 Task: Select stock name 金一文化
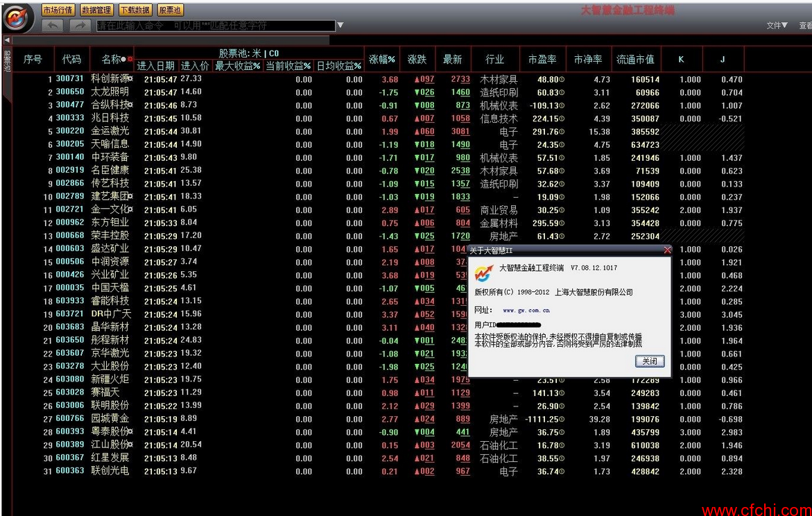[x=110, y=209]
